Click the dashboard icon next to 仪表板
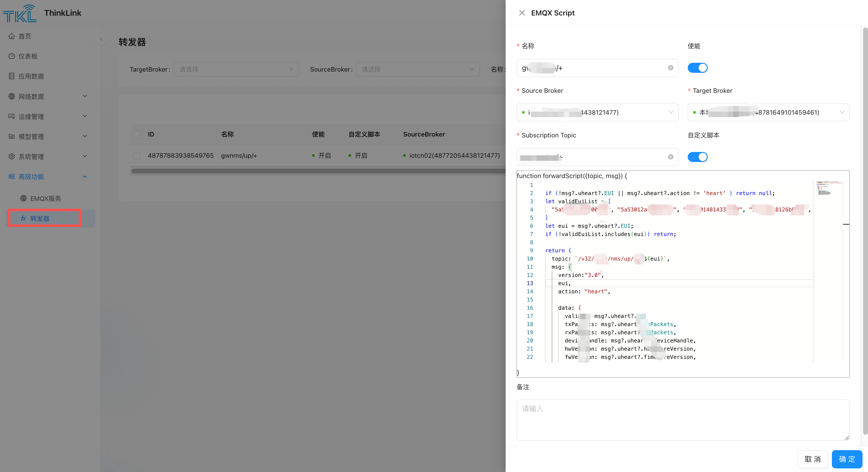Screen dimensions: 868x472 [x=12, y=56]
